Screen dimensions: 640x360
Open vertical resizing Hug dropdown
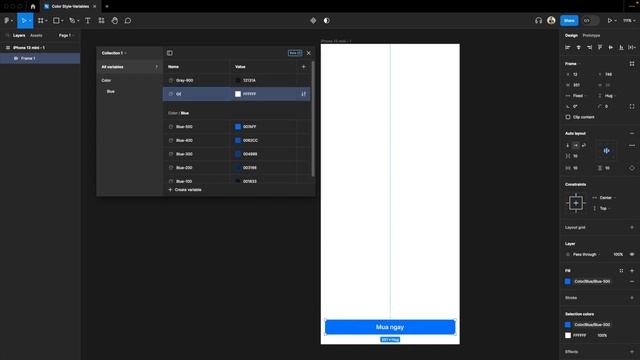coord(608,96)
